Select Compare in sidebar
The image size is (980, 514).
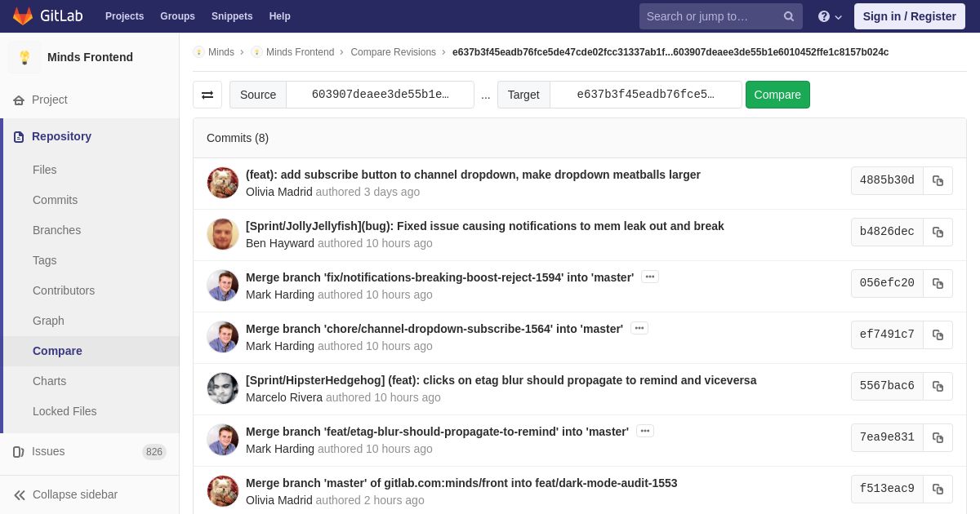click(x=57, y=351)
